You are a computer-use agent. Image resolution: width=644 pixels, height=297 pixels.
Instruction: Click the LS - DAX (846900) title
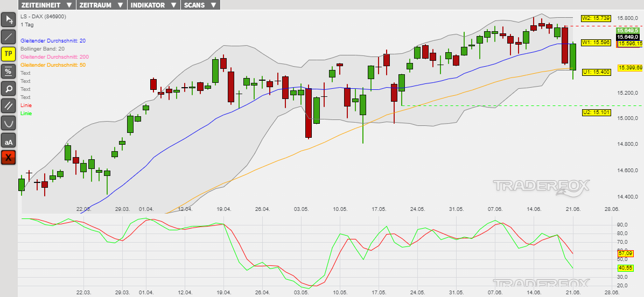[x=43, y=16]
